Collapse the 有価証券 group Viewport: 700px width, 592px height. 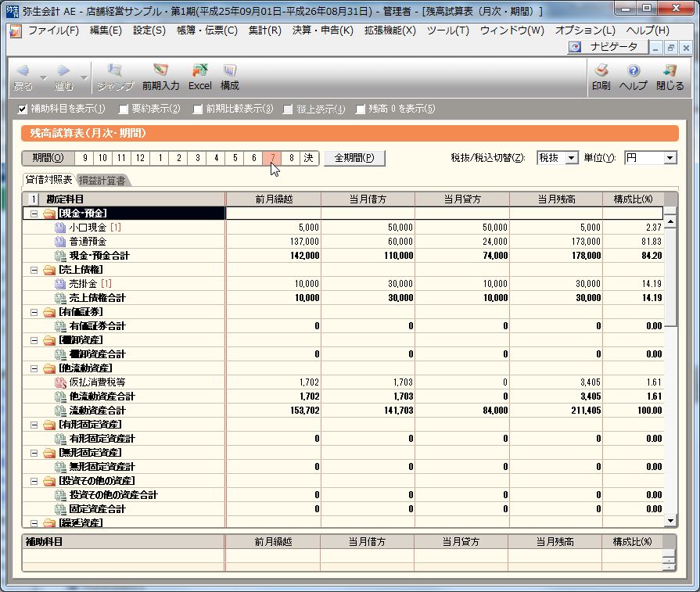coord(34,313)
